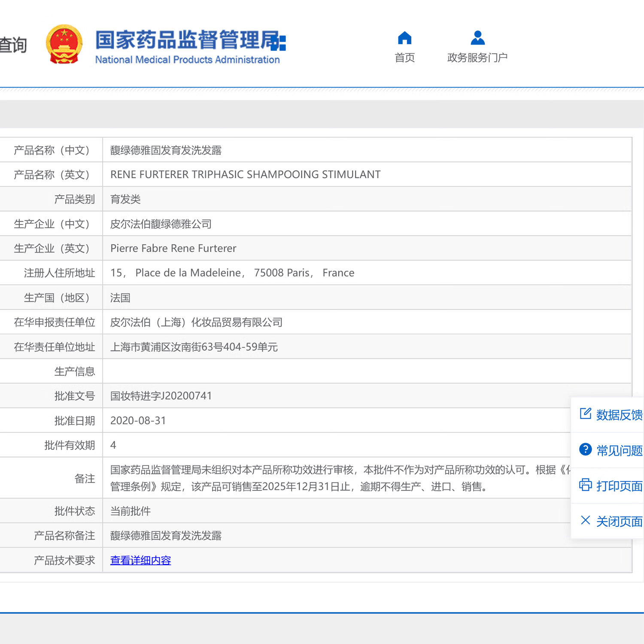Image resolution: width=644 pixels, height=644 pixels.
Task: Click the English product name RENE FURTERER value
Action: coord(245,175)
